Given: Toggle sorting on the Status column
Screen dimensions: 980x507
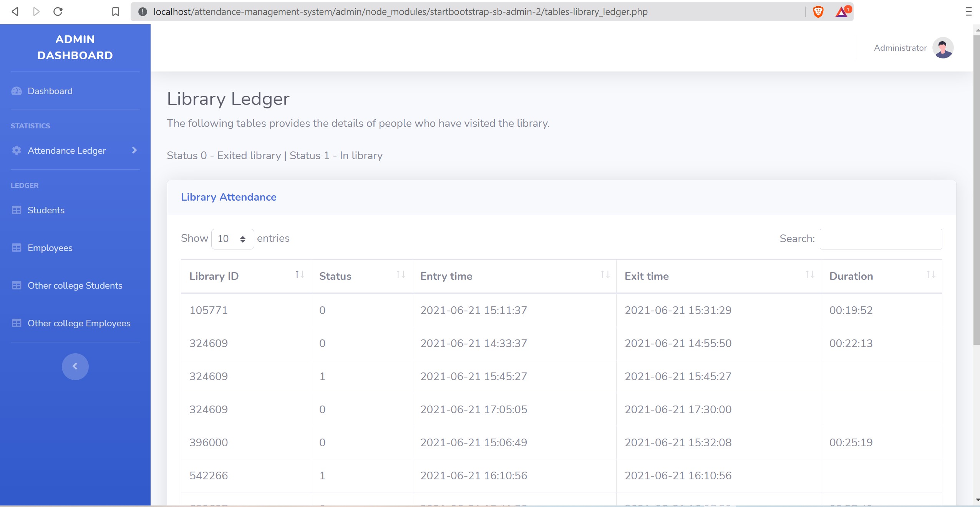Looking at the screenshot, I should click(401, 274).
